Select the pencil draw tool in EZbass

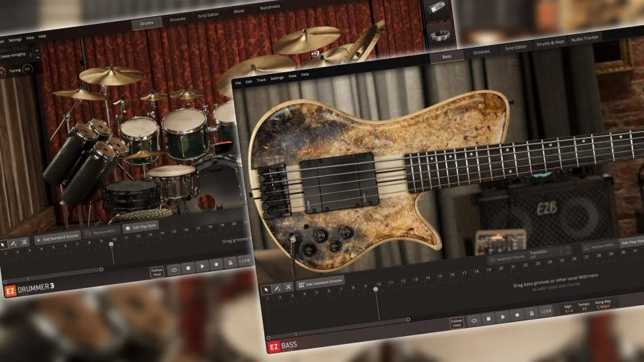pos(277,289)
